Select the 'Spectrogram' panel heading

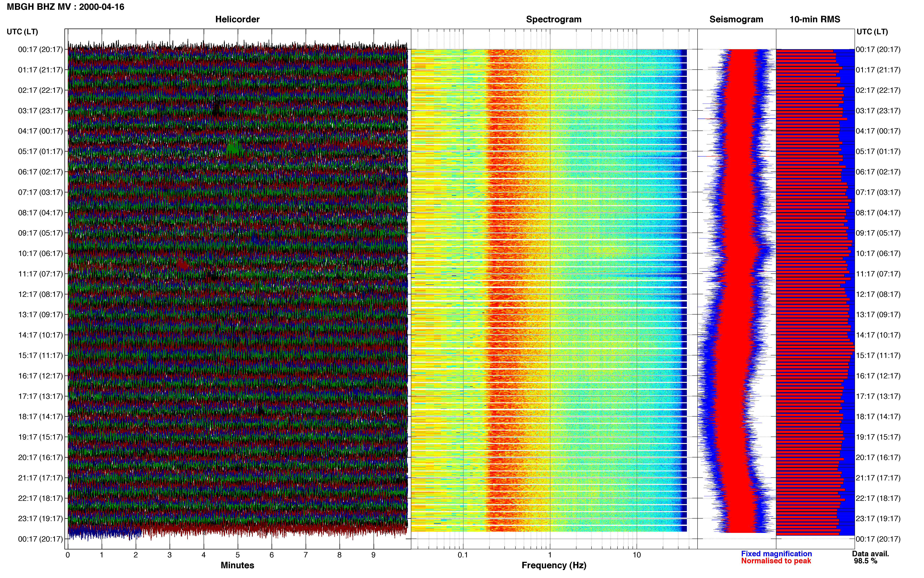(x=554, y=20)
